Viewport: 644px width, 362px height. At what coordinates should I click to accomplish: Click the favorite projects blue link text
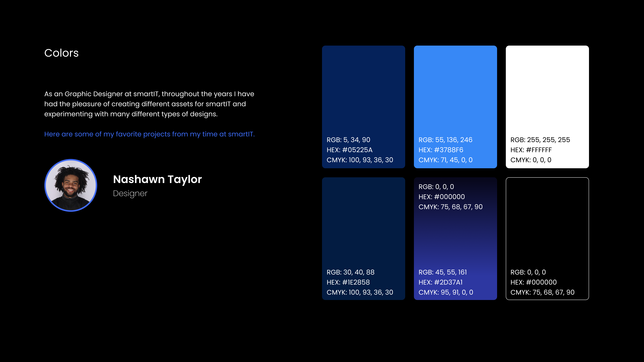[x=149, y=134]
